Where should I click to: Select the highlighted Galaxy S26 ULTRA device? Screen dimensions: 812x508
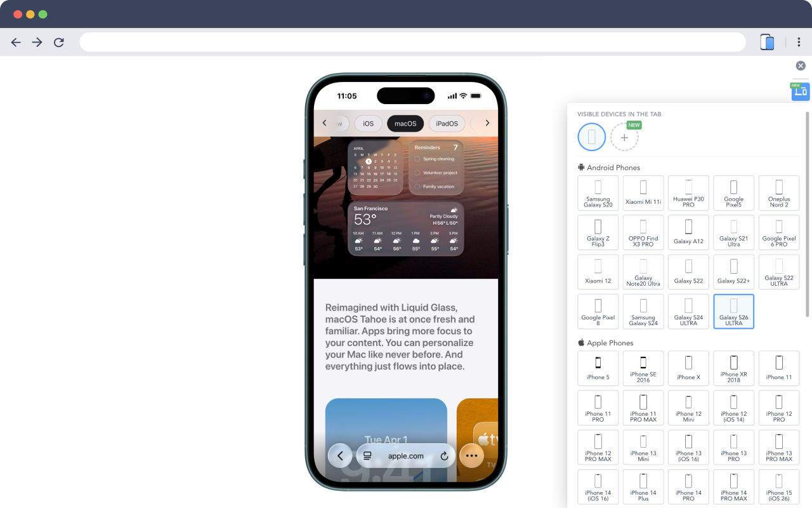[x=734, y=312]
